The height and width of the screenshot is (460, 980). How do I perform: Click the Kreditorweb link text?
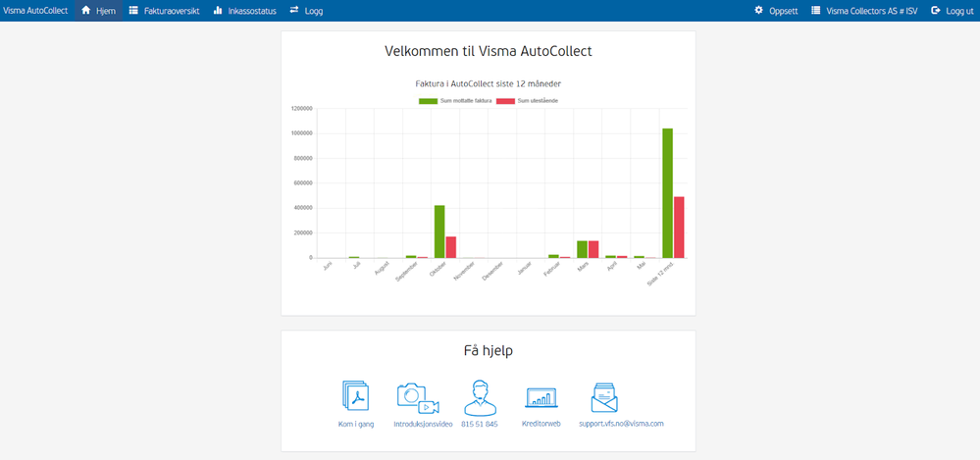[x=542, y=424]
